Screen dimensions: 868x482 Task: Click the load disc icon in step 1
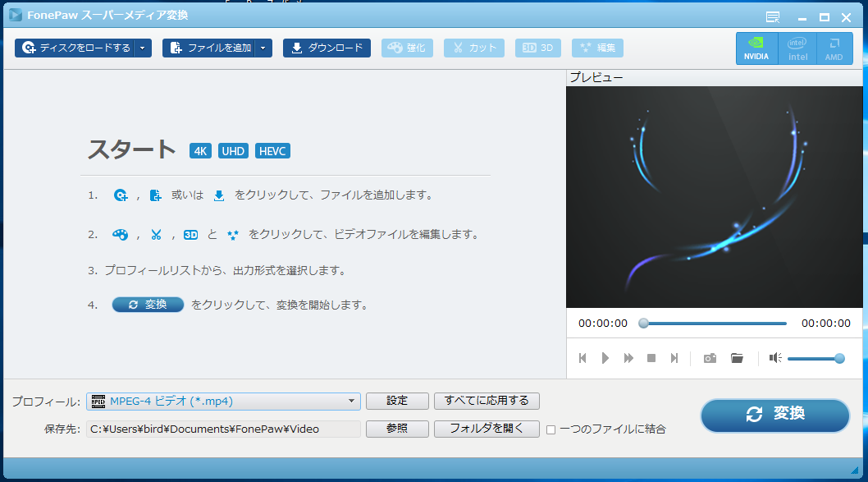pos(121,195)
